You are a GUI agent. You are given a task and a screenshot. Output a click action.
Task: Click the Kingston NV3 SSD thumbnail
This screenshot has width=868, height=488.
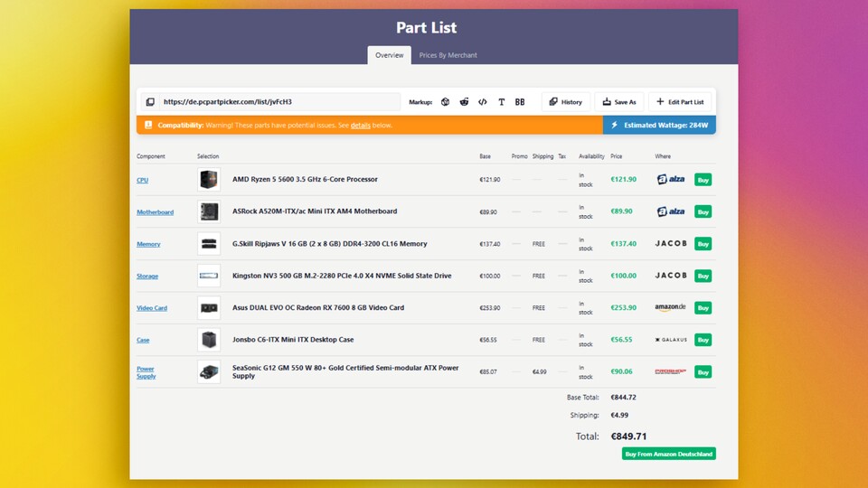tap(209, 276)
